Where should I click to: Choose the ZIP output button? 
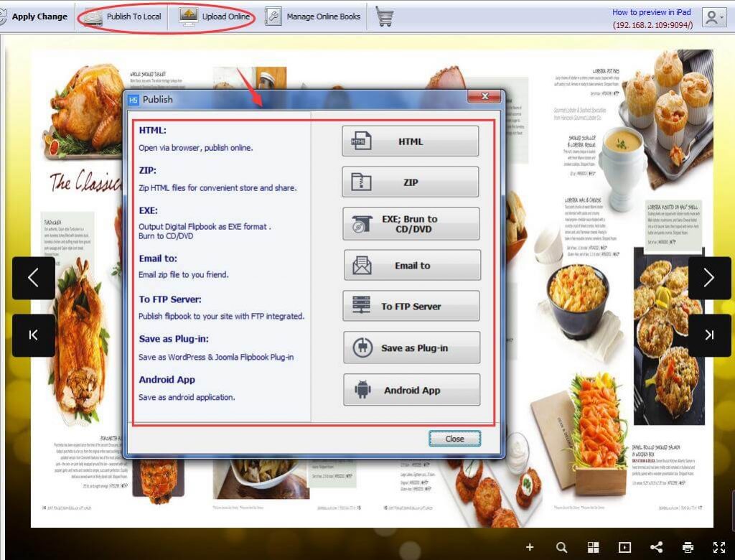click(410, 182)
